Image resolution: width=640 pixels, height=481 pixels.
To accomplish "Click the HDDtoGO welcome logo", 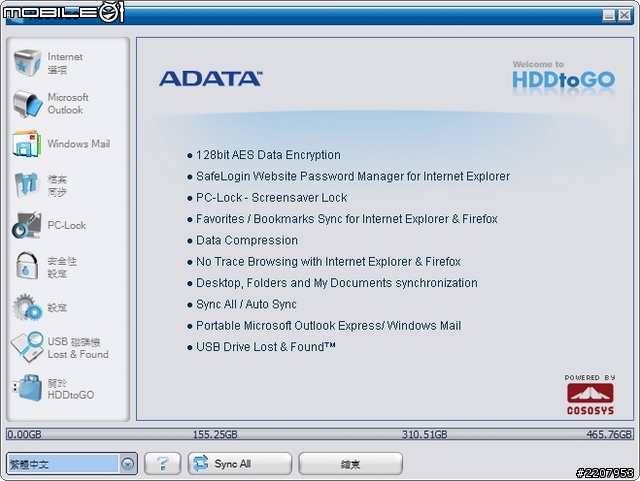I will (563, 76).
